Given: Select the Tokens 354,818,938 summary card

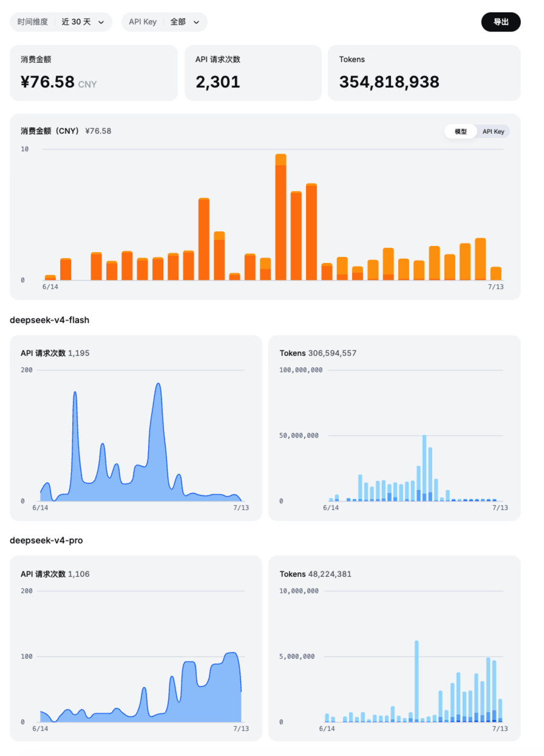Looking at the screenshot, I should pyautogui.click(x=424, y=73).
